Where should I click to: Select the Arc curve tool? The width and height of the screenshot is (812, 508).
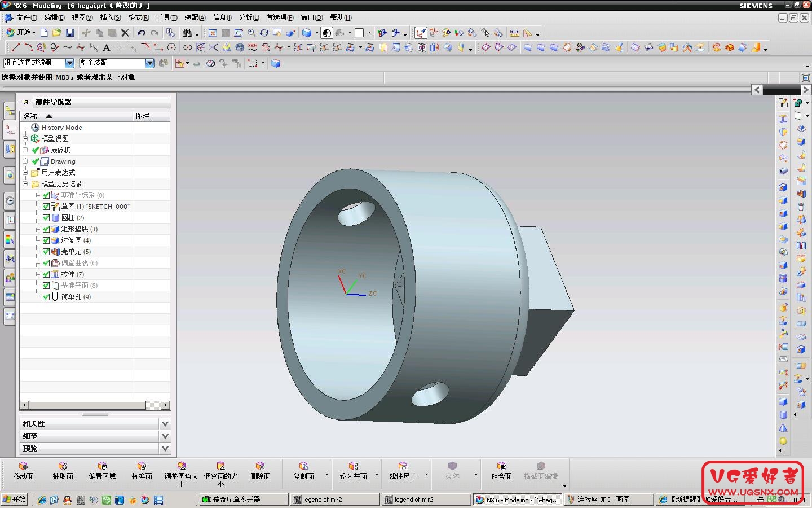pyautogui.click(x=28, y=47)
